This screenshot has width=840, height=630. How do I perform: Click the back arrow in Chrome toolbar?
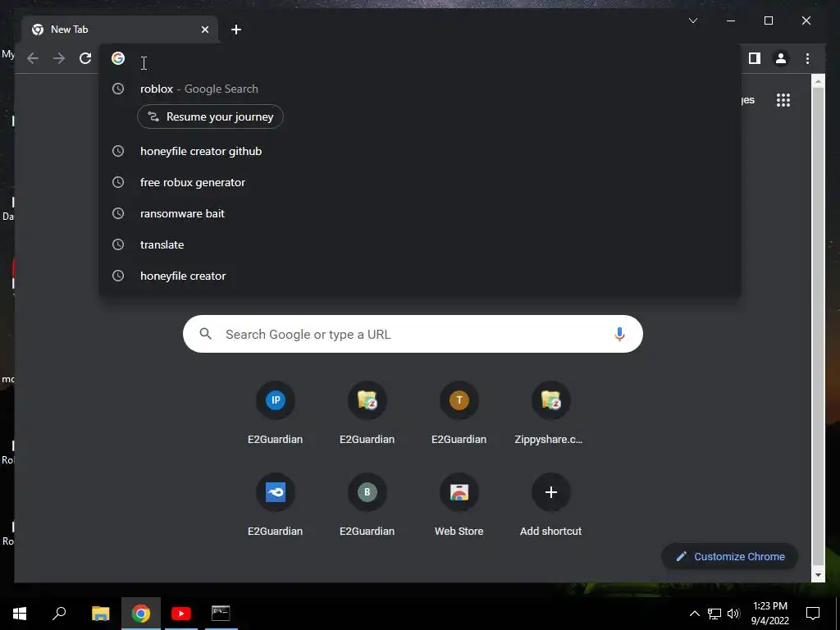(33, 58)
